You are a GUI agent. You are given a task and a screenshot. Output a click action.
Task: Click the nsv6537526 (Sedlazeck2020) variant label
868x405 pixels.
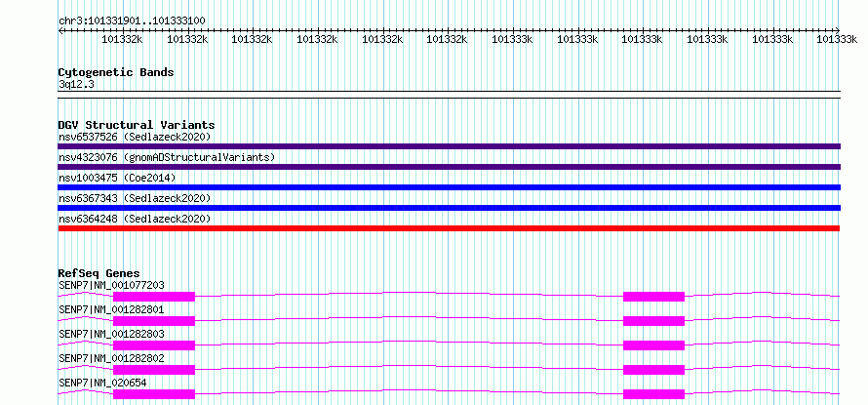(x=135, y=137)
